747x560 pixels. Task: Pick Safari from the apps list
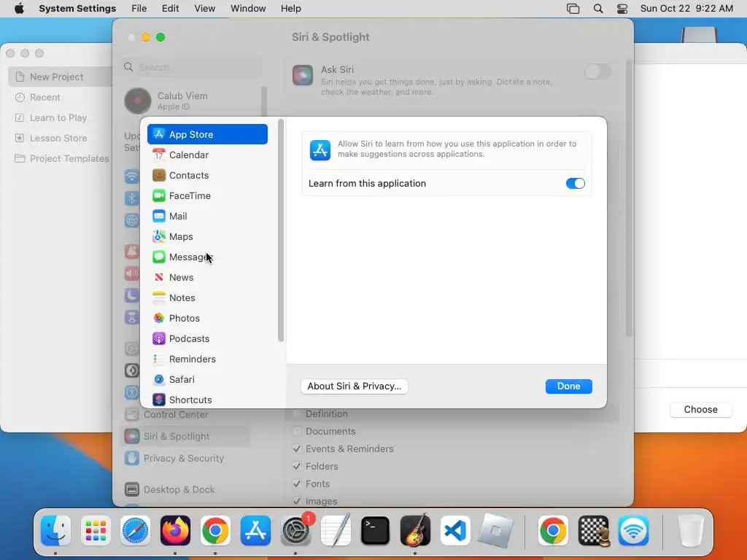207,379
